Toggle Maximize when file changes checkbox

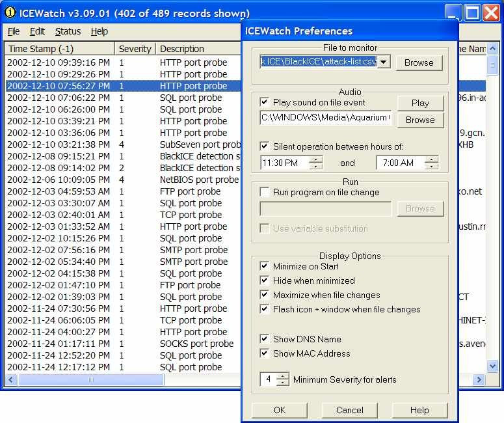tap(264, 295)
